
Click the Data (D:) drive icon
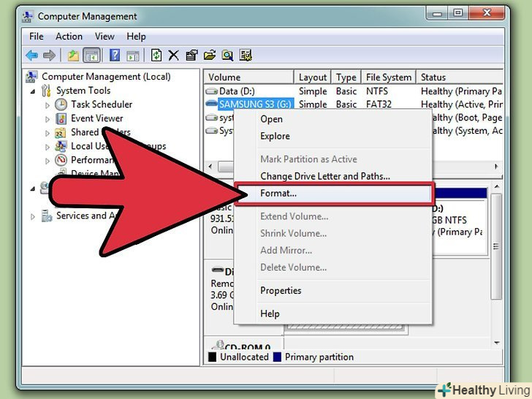pyautogui.click(x=211, y=91)
